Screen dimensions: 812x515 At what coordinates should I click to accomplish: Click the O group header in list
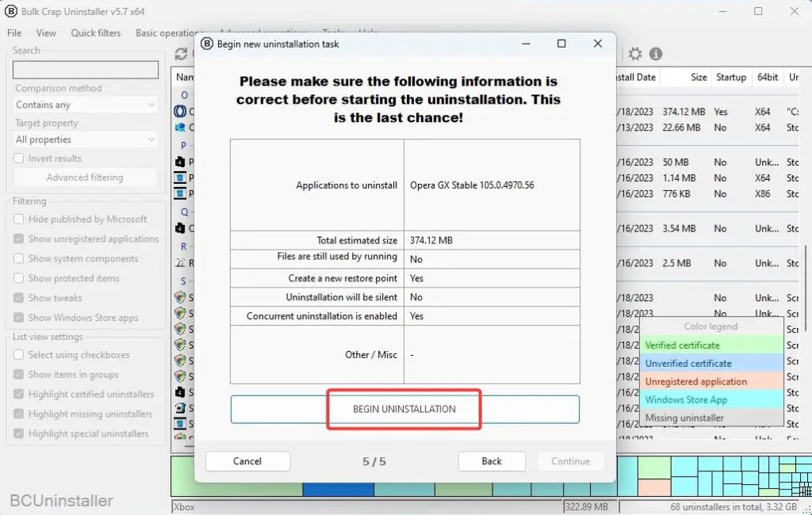point(184,95)
